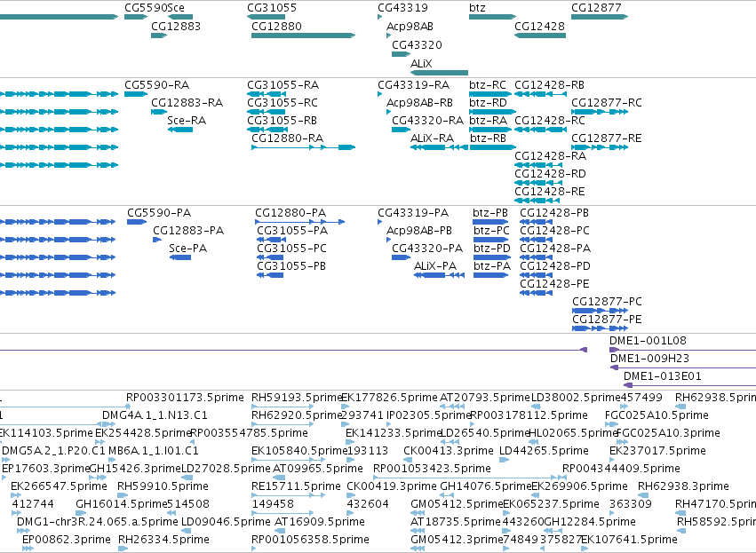
Task: Click the CG12877-PC protein label
Action: (607, 302)
